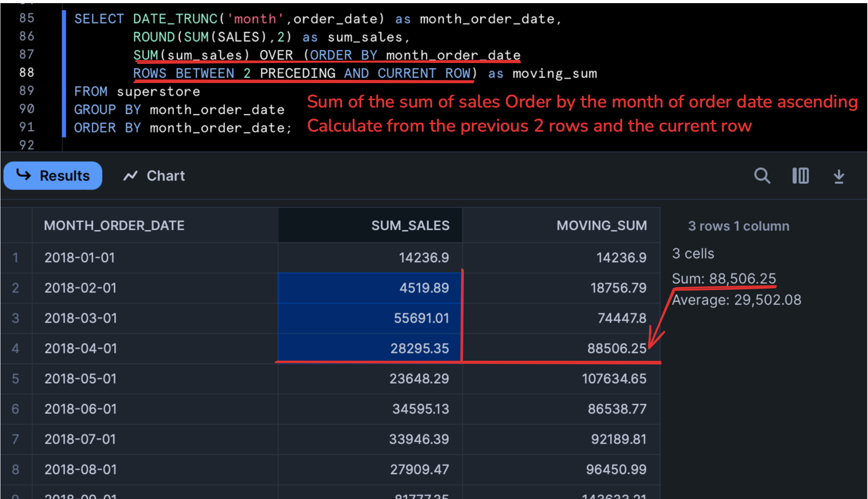The height and width of the screenshot is (499, 868).
Task: Select the 2018-06-01 date cell
Action: pos(81,409)
